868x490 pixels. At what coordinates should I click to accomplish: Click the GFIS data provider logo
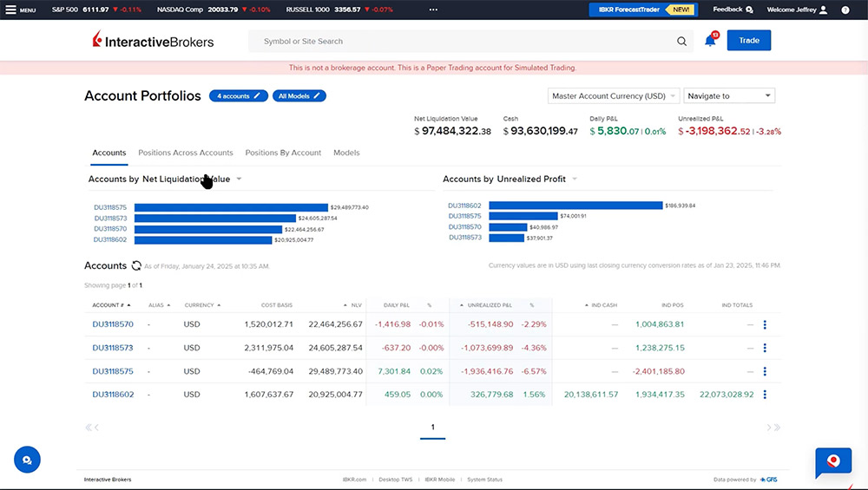(x=768, y=480)
